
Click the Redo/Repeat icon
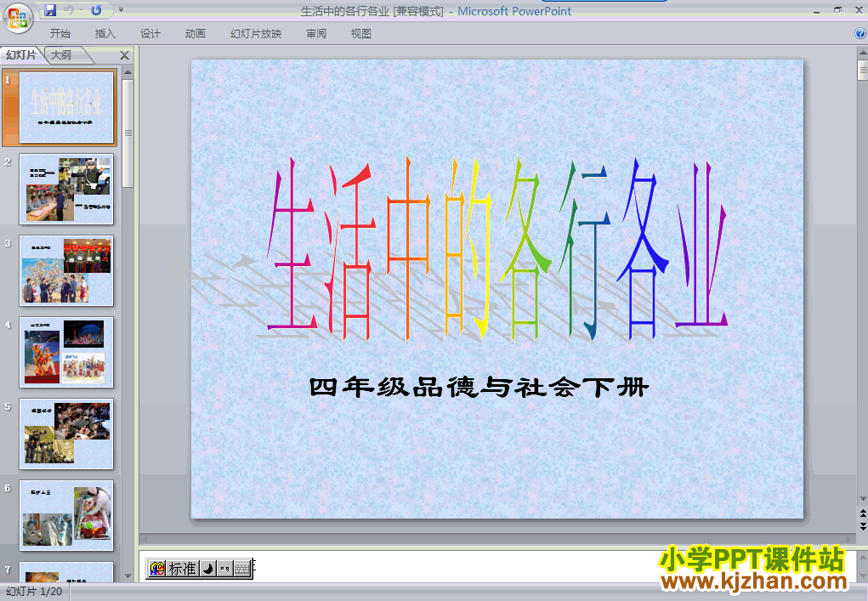(x=96, y=10)
